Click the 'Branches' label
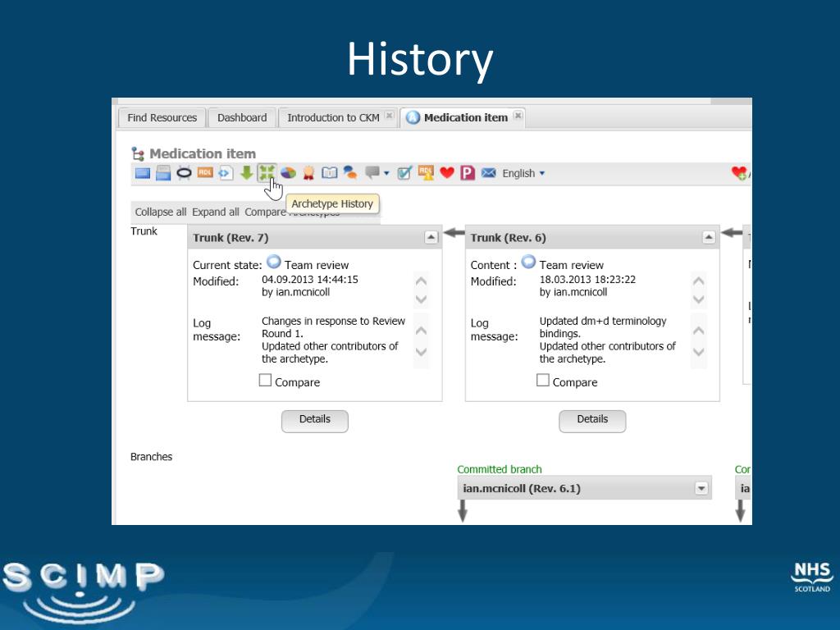 coord(152,457)
